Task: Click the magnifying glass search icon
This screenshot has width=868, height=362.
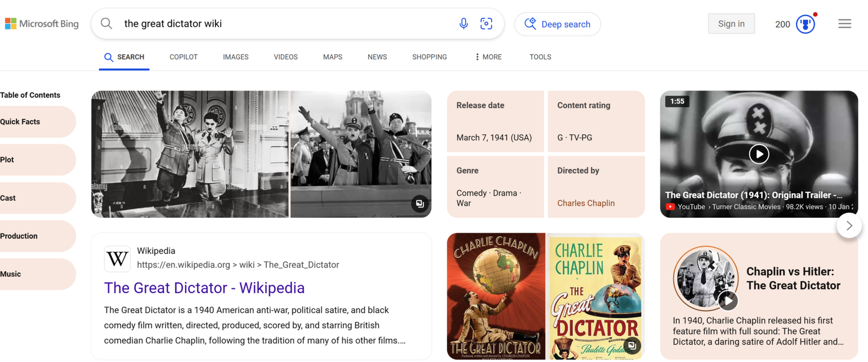Action: 106,24
